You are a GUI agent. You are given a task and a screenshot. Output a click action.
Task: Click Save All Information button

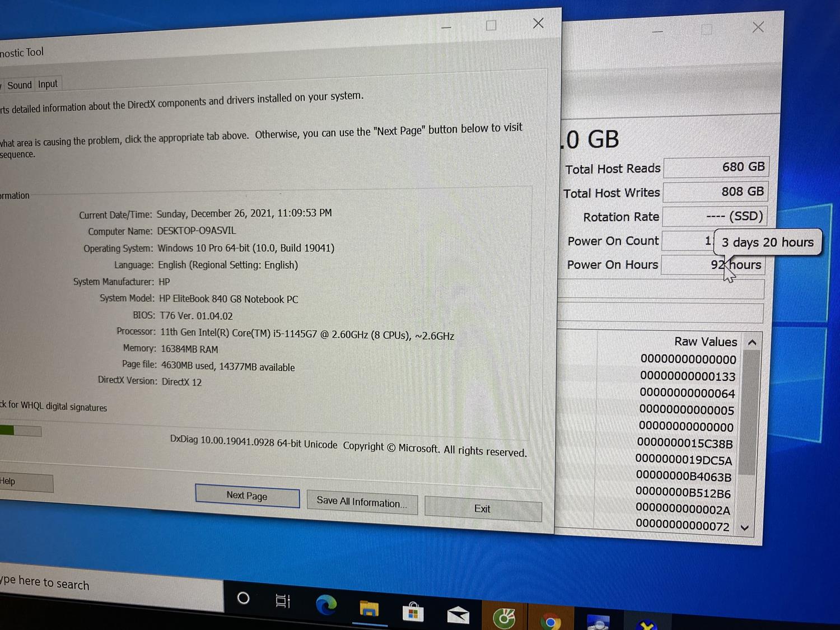[x=362, y=502]
